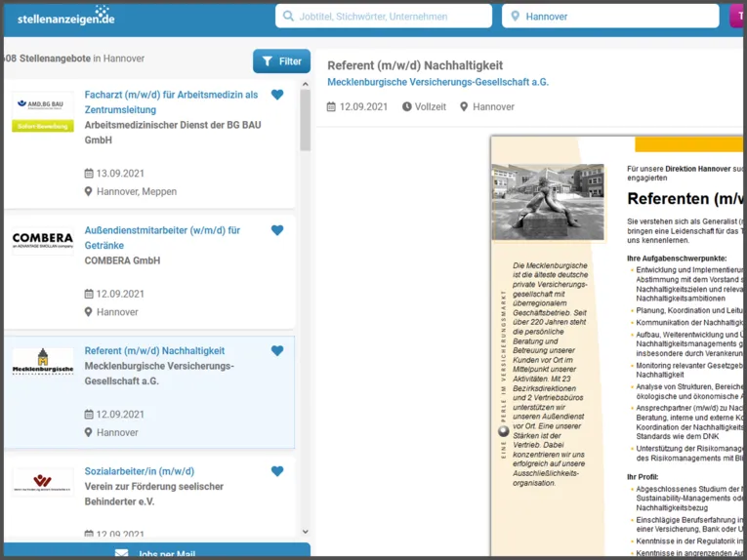Click the job title keyword search field

384,17
